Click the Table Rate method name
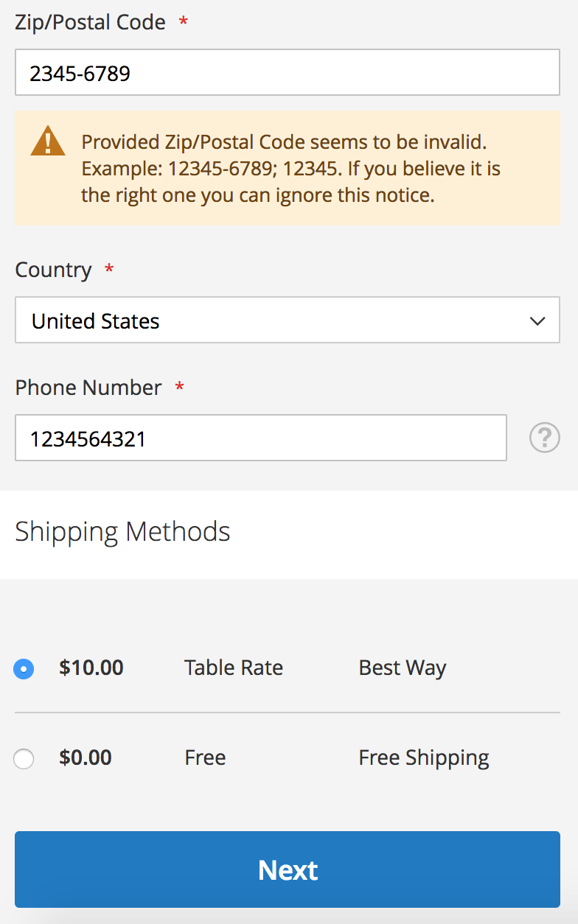This screenshot has height=924, width=578. click(233, 668)
